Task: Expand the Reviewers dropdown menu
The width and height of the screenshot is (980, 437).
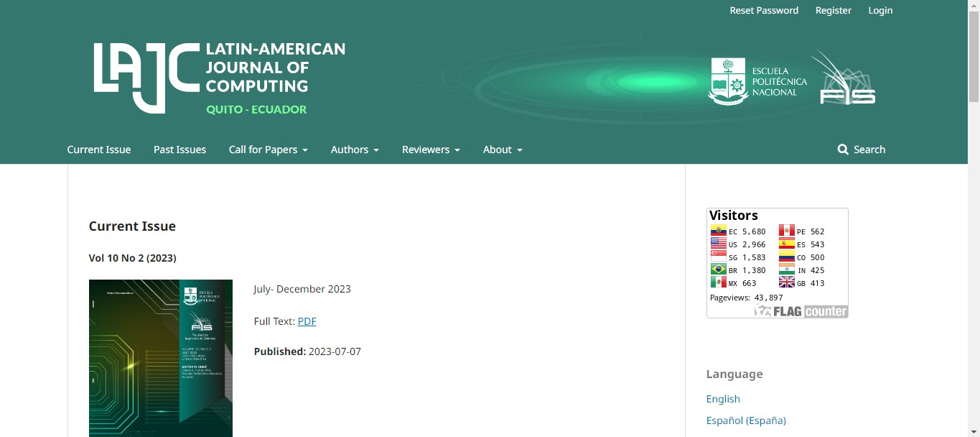Action: tap(431, 149)
